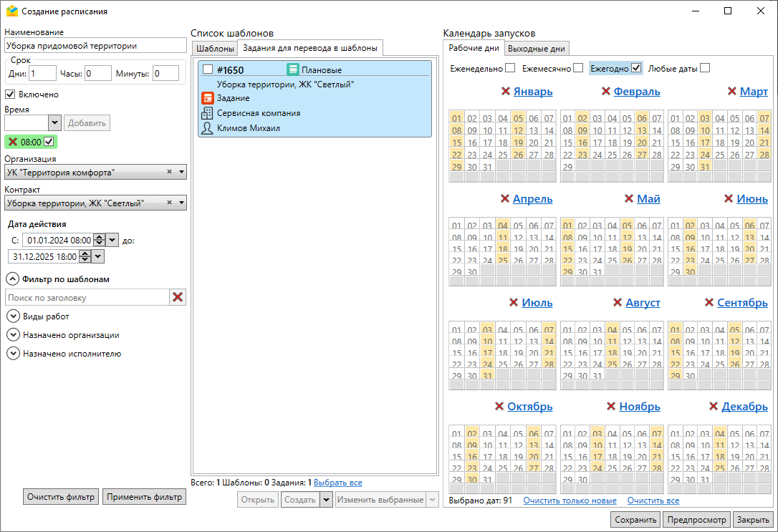778x532 pixels.
Task: Tick the checkbox for task #1650
Action: pyautogui.click(x=208, y=69)
